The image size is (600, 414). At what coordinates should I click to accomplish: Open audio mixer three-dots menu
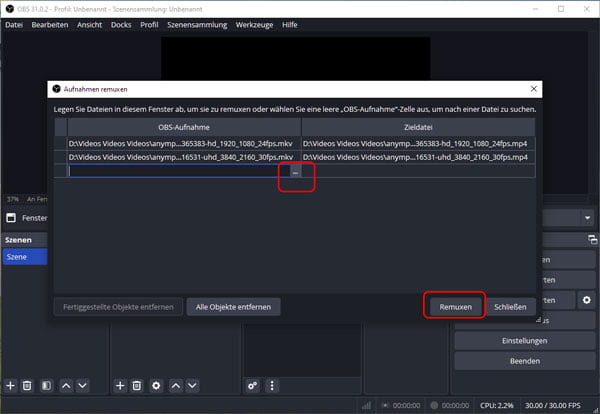272,386
